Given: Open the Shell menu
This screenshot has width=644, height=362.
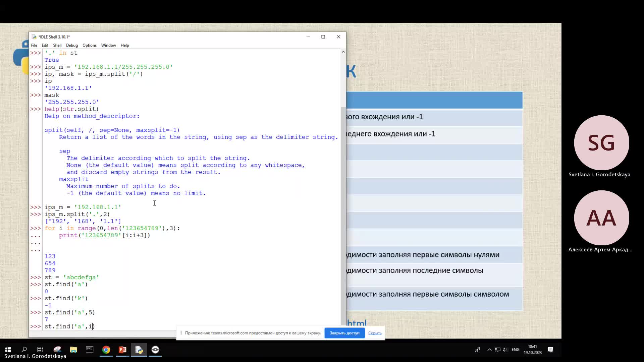Looking at the screenshot, I should click(x=57, y=45).
